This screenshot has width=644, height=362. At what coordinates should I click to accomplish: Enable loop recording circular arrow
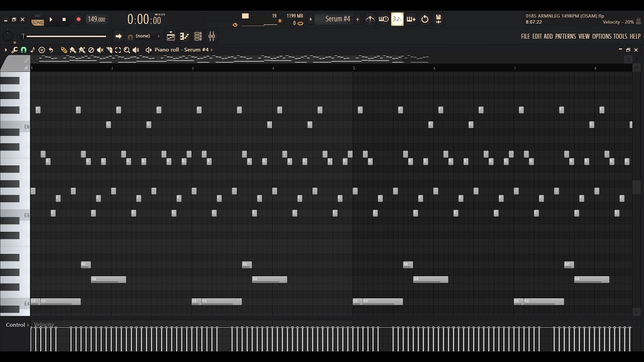(425, 19)
